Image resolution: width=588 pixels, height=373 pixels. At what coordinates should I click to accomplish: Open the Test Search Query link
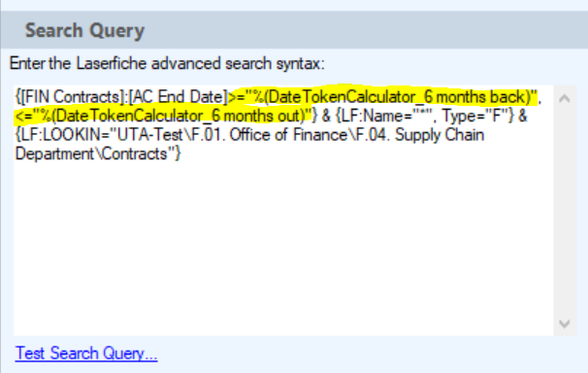point(86,354)
